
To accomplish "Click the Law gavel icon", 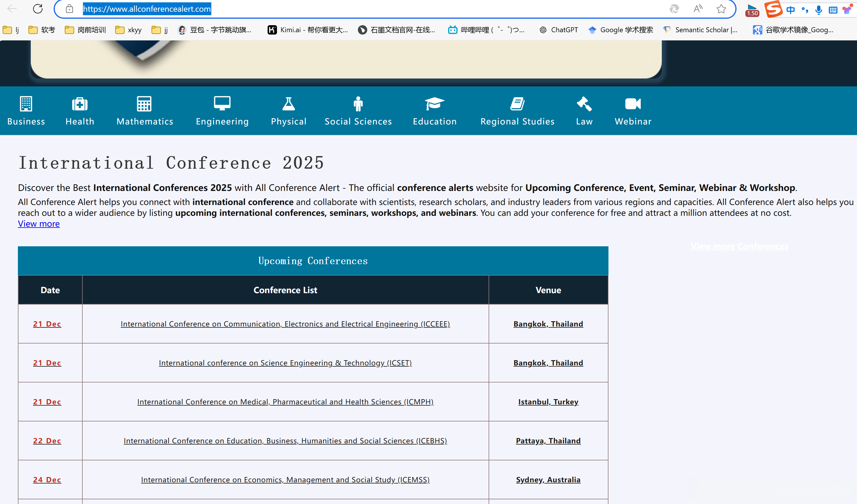I will pos(584,104).
